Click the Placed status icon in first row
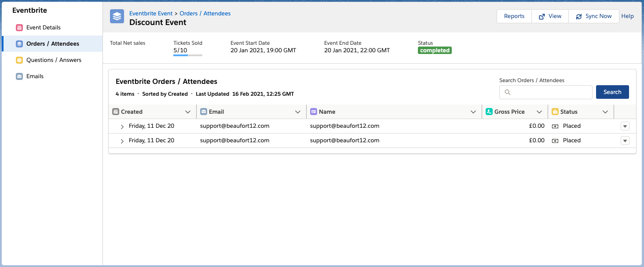This screenshot has width=644, height=267. [x=555, y=126]
